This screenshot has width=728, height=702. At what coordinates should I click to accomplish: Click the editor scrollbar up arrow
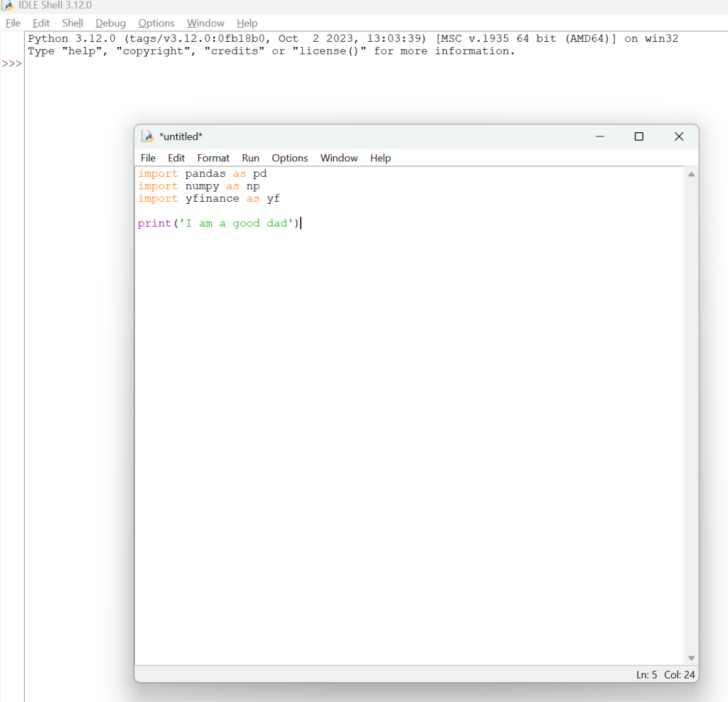[x=691, y=174]
